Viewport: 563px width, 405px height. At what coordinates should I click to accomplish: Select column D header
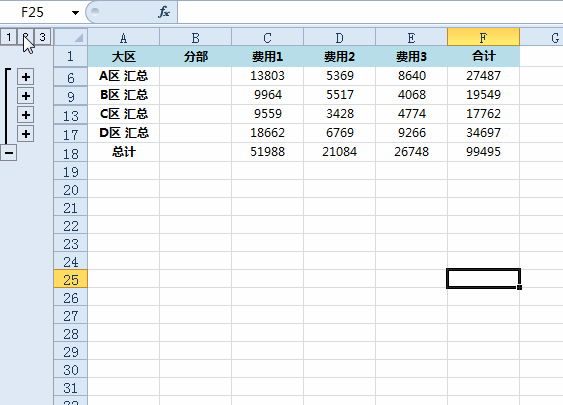pos(340,37)
